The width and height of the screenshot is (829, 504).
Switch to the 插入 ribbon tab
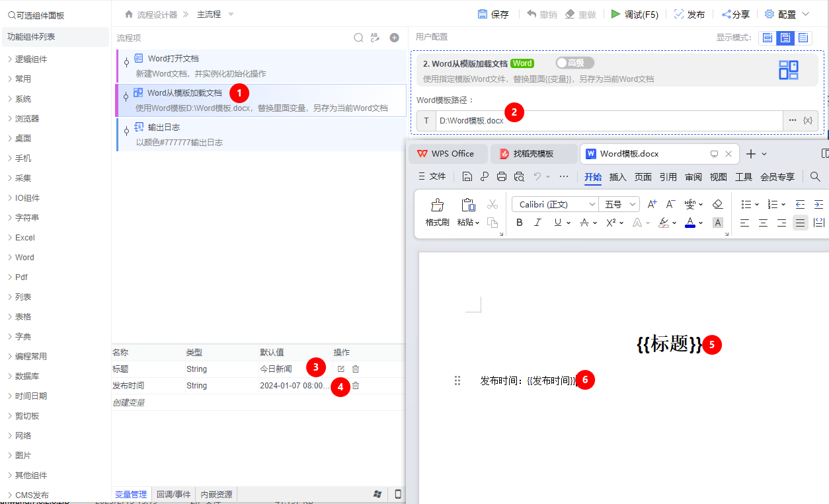coord(617,176)
